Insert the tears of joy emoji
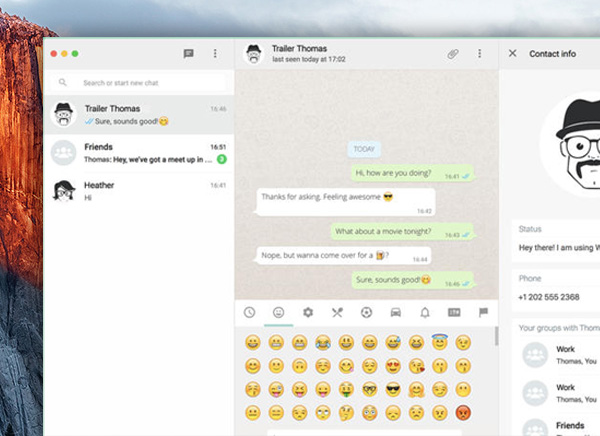Viewport: 600px width, 436px height. 323,343
